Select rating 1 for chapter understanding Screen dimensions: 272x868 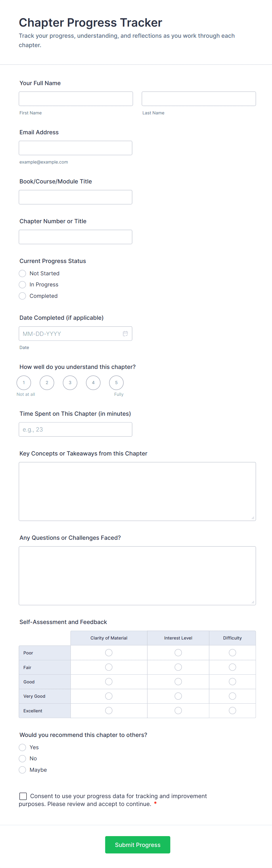click(24, 382)
